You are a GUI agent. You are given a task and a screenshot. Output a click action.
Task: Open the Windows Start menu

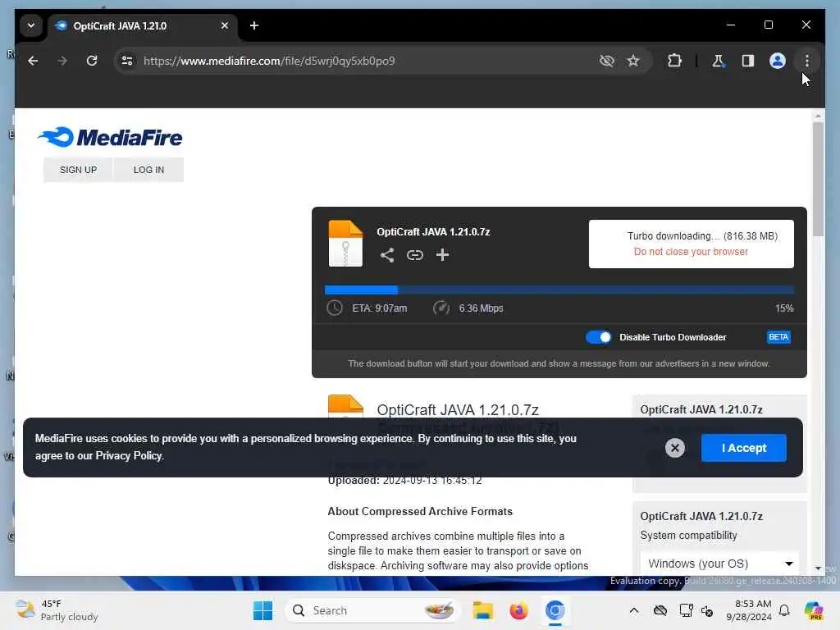tap(262, 610)
